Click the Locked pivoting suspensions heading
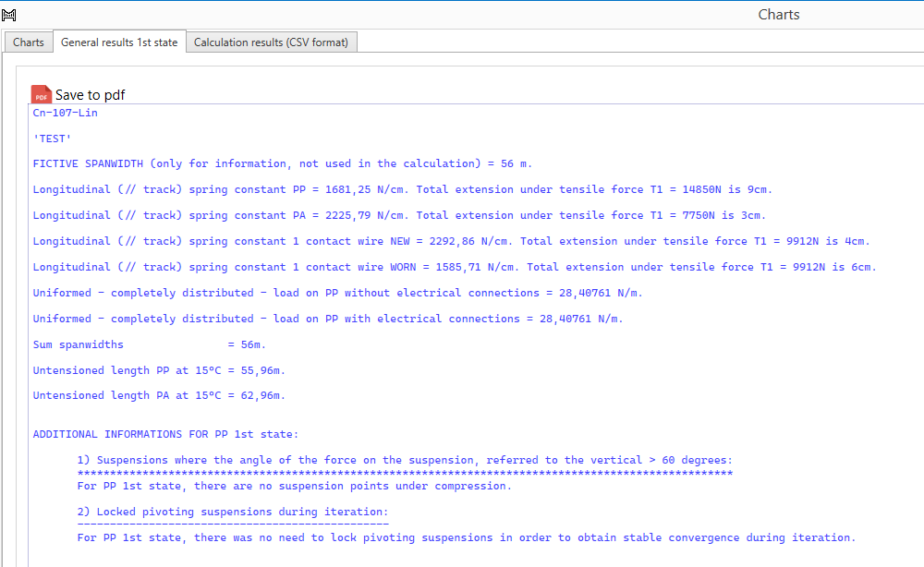Screen dimensions: 924x567 [233, 512]
